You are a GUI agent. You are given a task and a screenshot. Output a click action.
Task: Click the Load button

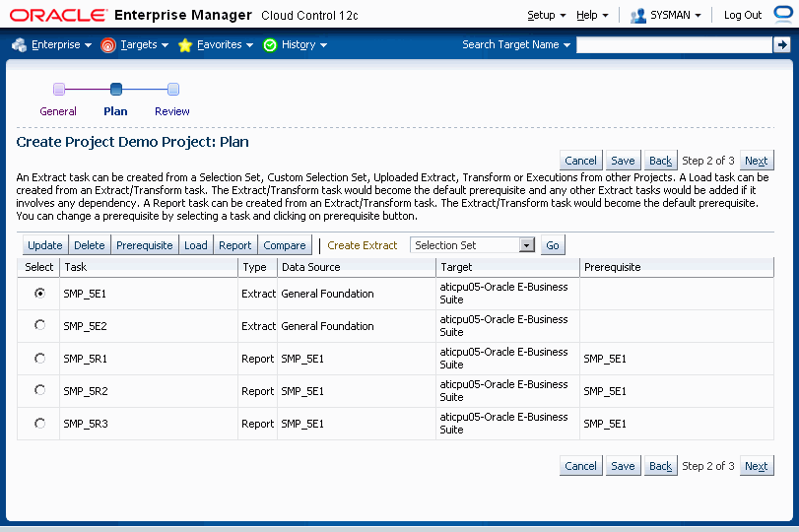[196, 245]
